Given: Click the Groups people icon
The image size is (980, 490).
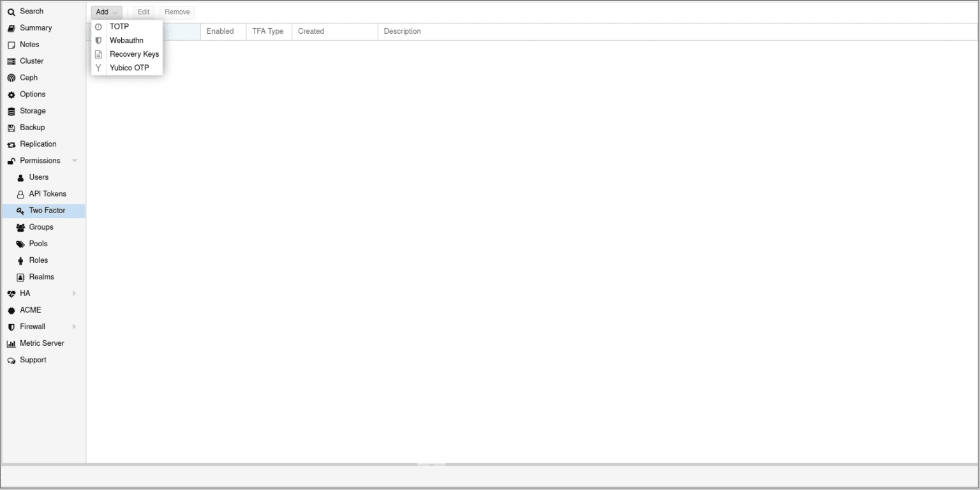Looking at the screenshot, I should [x=20, y=227].
